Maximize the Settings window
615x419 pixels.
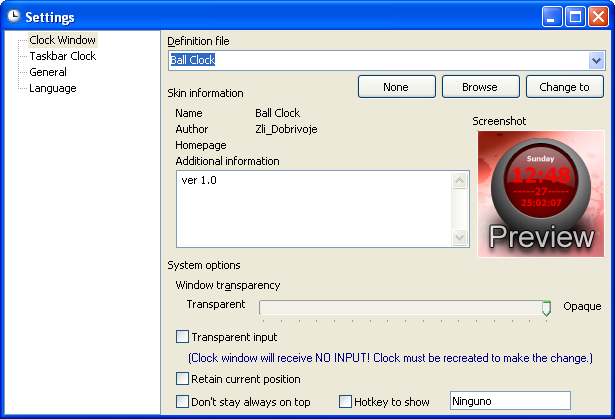[575, 16]
